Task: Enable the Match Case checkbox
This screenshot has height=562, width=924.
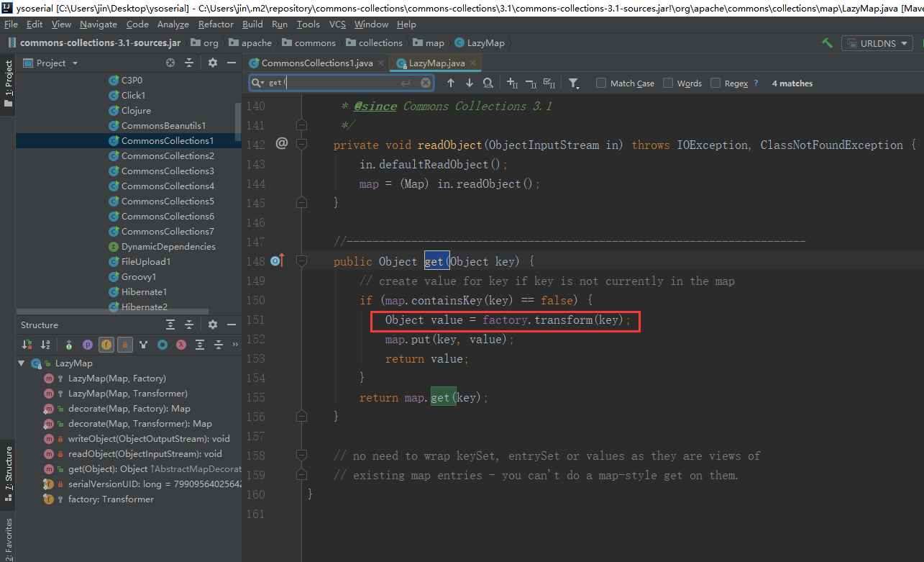Action: point(601,83)
